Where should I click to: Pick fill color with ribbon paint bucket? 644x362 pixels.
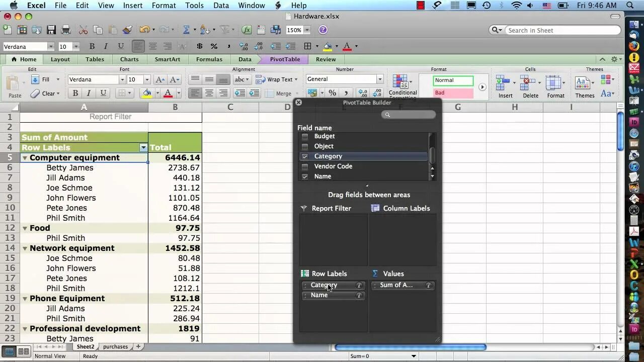[147, 93]
